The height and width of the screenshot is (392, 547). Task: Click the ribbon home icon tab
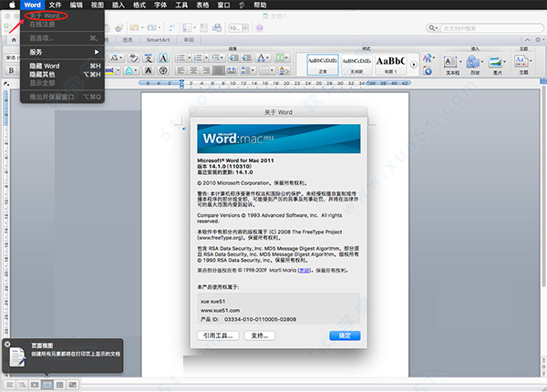coord(14,40)
